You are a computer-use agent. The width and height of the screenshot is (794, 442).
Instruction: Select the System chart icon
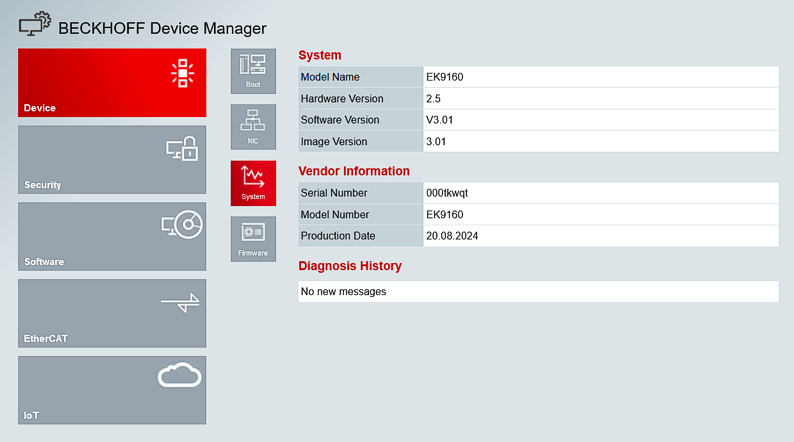tap(253, 183)
